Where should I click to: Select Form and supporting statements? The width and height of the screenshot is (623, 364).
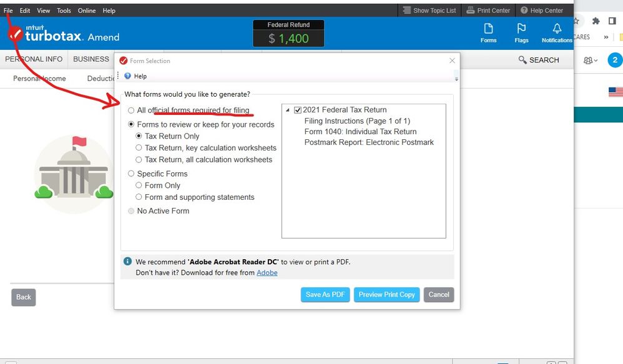click(x=139, y=197)
